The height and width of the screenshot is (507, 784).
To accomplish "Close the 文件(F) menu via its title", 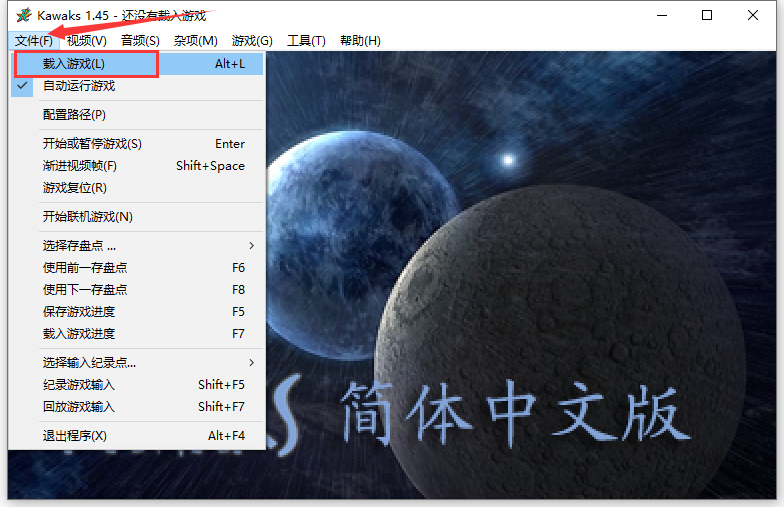I will [x=33, y=40].
